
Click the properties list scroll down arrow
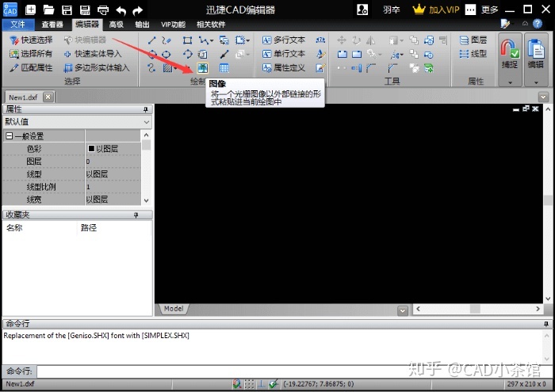pos(147,200)
